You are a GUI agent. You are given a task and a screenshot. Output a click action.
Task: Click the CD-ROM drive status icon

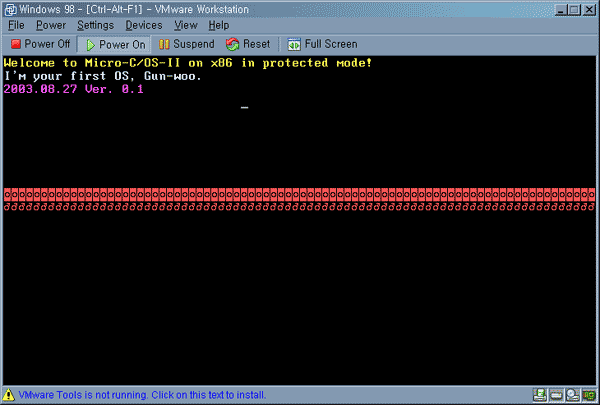[x=573, y=395]
